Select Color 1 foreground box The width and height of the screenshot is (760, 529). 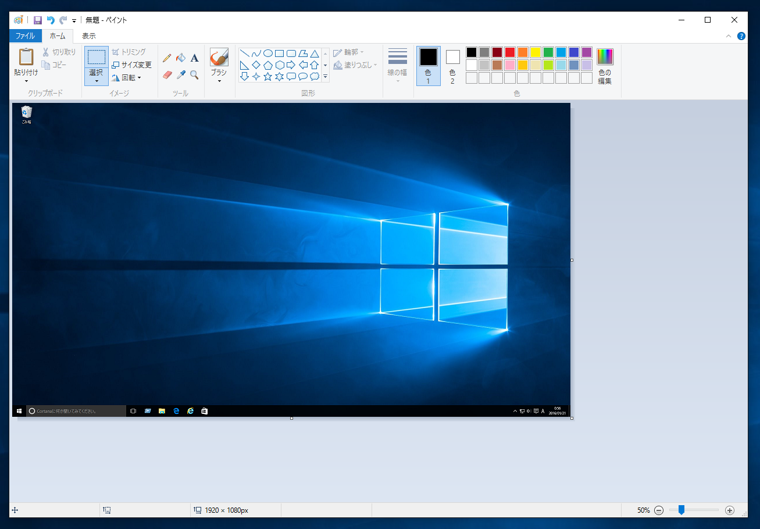(428, 66)
